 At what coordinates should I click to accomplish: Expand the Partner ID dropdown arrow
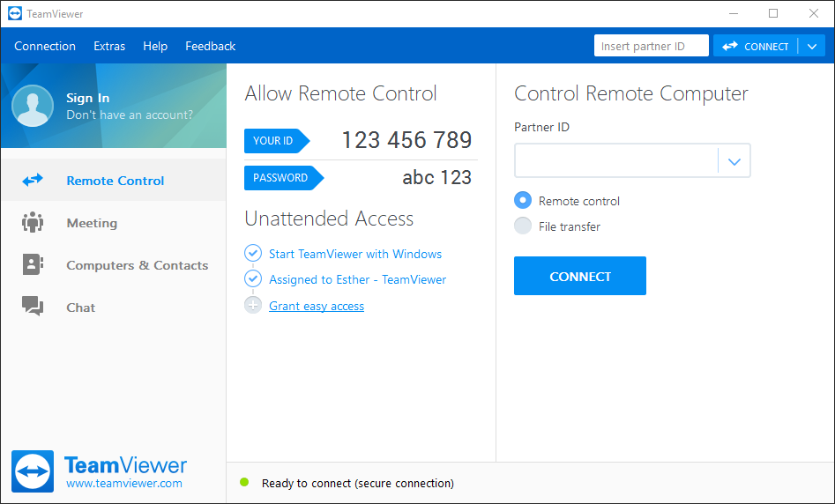(x=734, y=161)
